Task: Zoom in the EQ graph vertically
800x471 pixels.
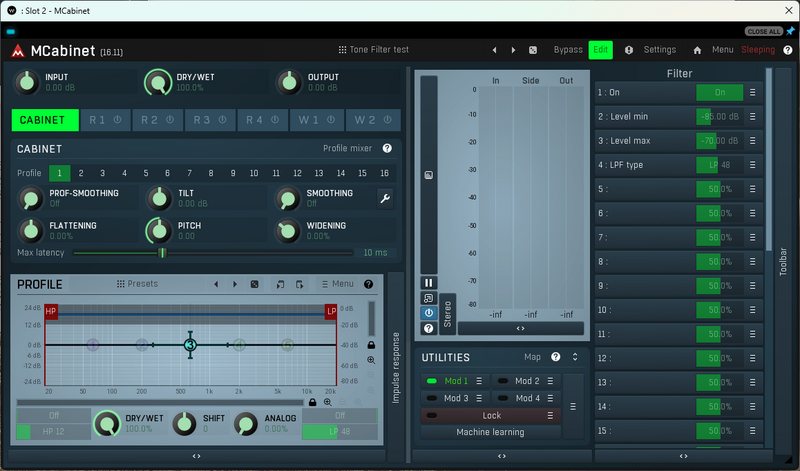Action: click(371, 360)
